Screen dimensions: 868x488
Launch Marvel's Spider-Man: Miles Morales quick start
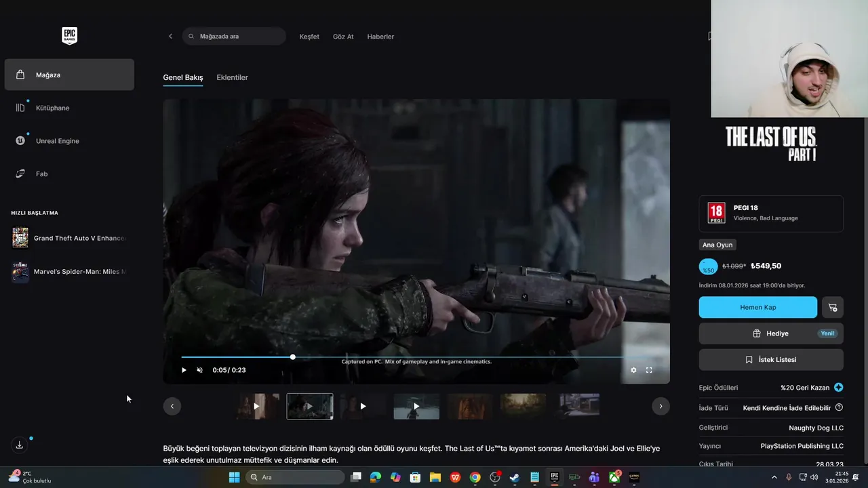click(69, 271)
